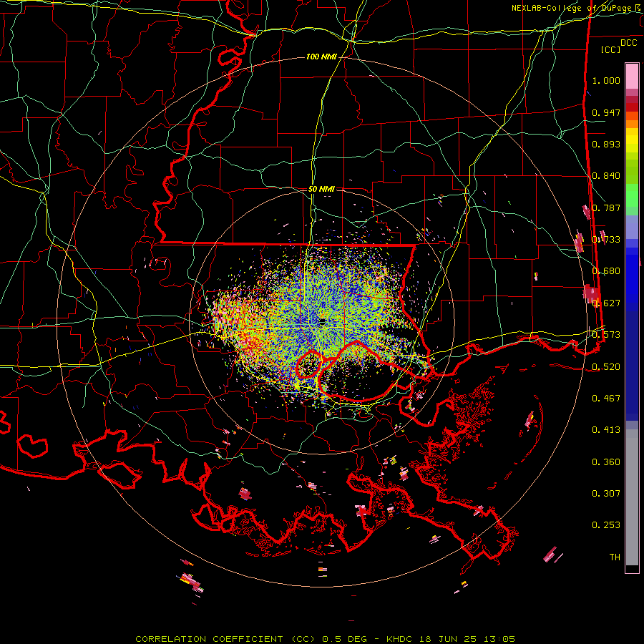Click the 0.253 scale value
This screenshot has height=644, width=644.
(x=606, y=525)
